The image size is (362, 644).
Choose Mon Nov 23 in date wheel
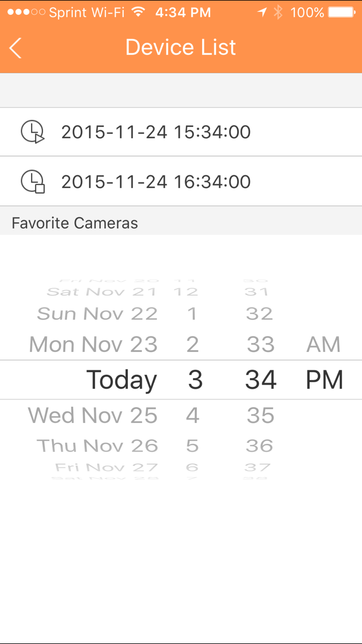pyautogui.click(x=94, y=344)
